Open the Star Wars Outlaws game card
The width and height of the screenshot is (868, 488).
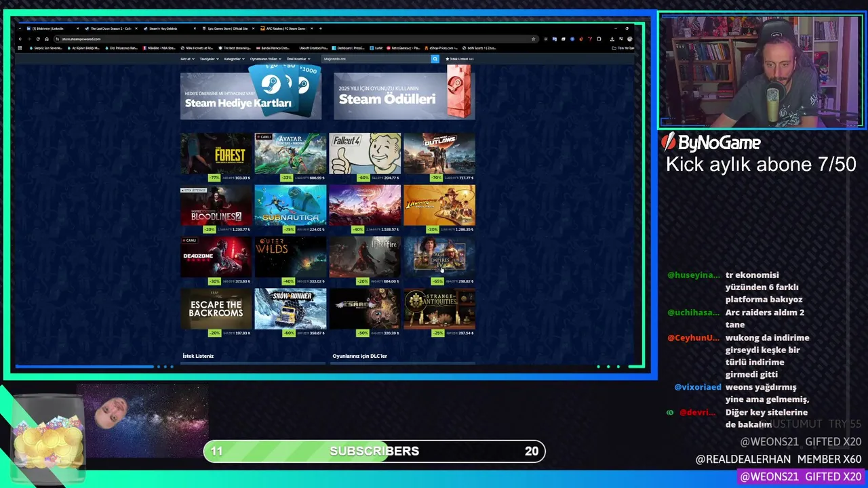(x=439, y=157)
